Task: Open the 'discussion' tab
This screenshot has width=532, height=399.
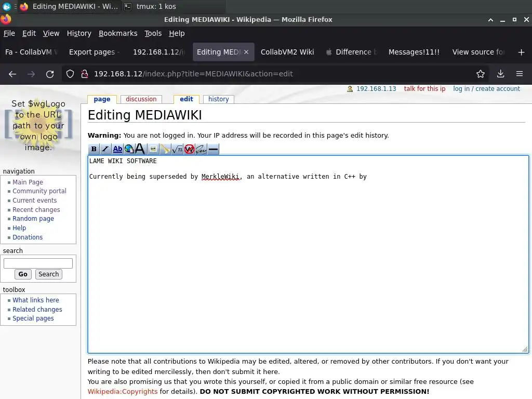Action: click(x=141, y=99)
